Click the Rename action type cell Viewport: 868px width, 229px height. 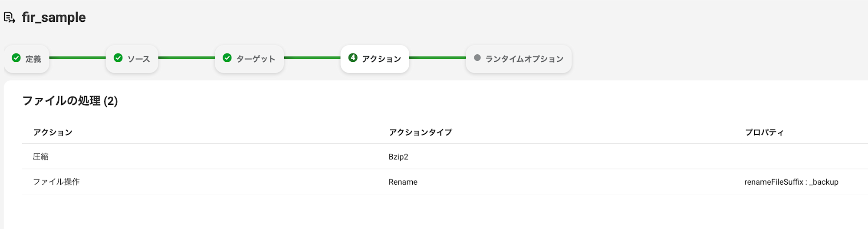point(403,182)
